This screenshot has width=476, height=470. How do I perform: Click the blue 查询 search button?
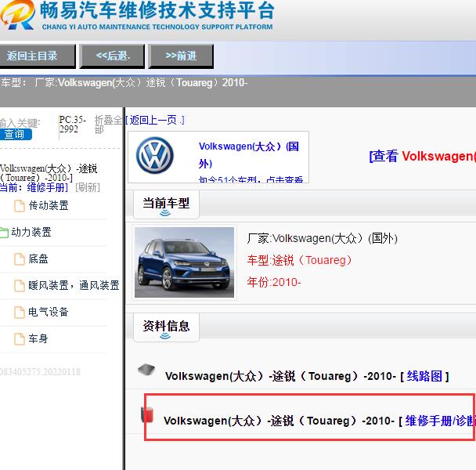click(15, 134)
